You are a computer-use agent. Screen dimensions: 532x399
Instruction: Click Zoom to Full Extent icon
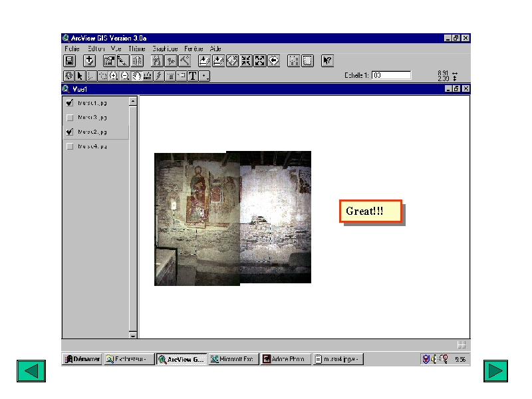pos(204,61)
